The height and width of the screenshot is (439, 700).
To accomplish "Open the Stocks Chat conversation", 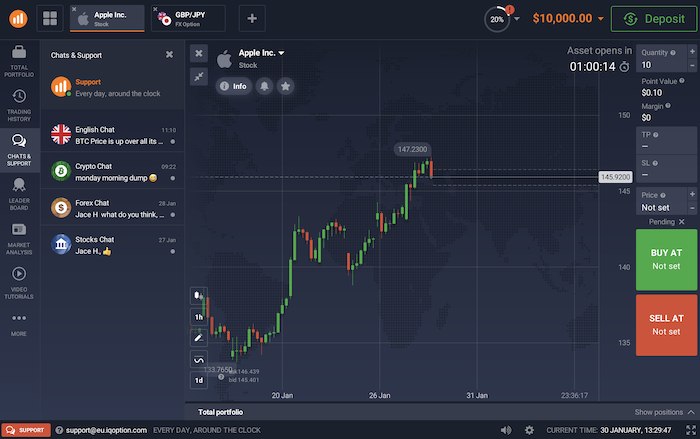I will 112,245.
